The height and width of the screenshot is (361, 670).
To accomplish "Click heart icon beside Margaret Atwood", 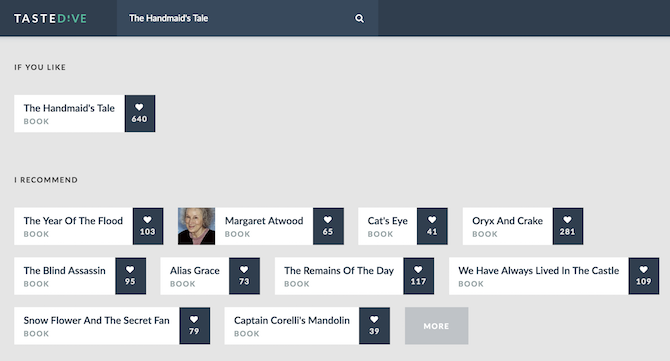I will click(328, 226).
